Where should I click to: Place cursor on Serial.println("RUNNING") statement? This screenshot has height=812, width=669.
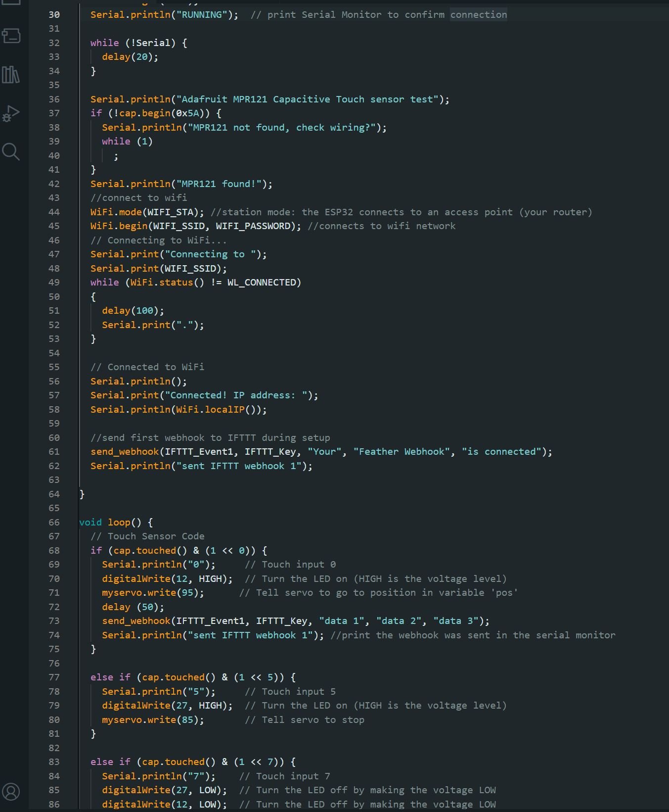coord(164,15)
